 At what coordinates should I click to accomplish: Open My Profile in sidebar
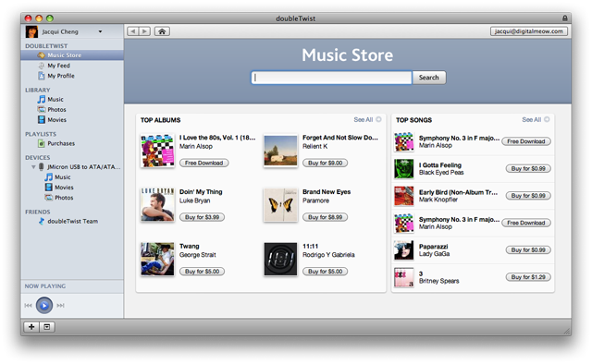(x=61, y=76)
